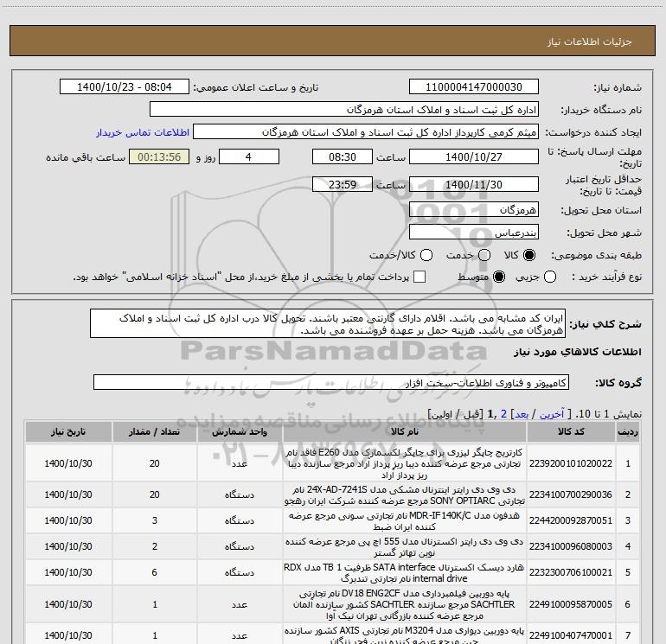Click the ردیف column header
This screenshot has height=644, width=666.
pyautogui.click(x=628, y=431)
